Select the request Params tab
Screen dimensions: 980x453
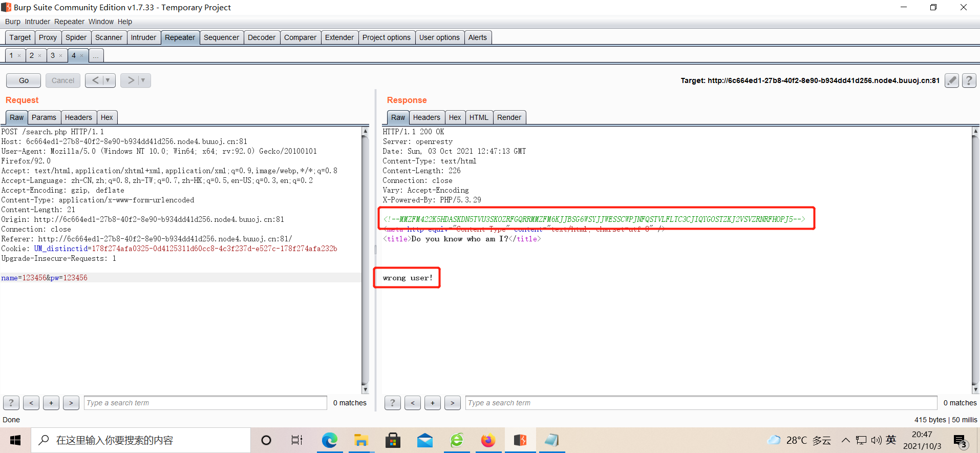(44, 117)
